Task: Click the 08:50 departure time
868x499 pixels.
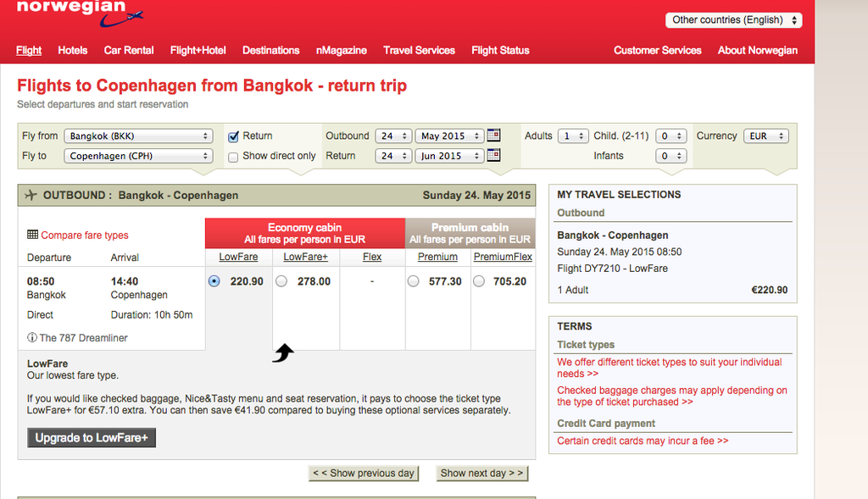Action: pos(41,281)
